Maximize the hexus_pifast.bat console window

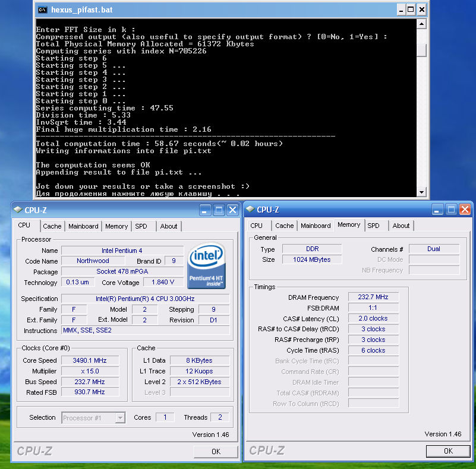click(x=411, y=9)
